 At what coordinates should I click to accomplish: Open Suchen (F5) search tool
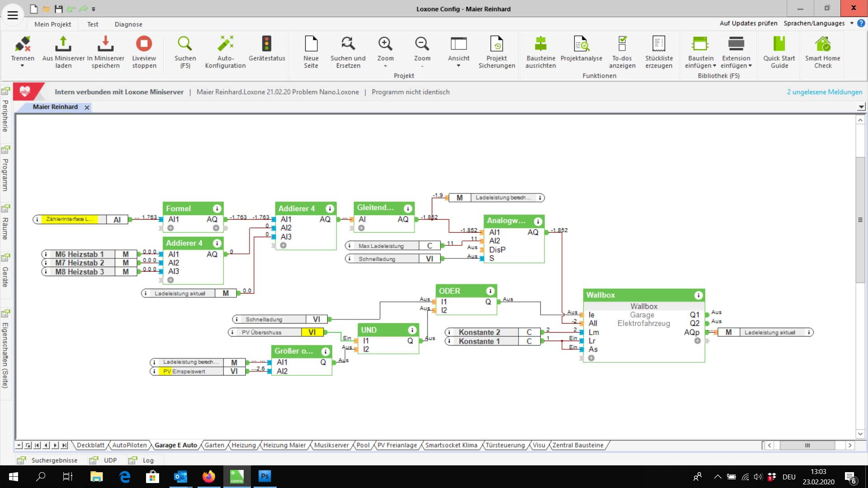click(x=185, y=44)
